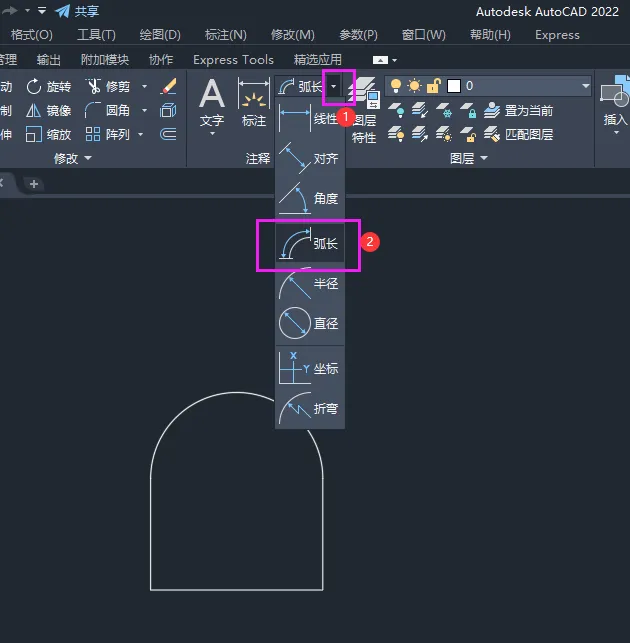Click 匹配图层 match layer button
630x643 pixels.
click(x=518, y=134)
